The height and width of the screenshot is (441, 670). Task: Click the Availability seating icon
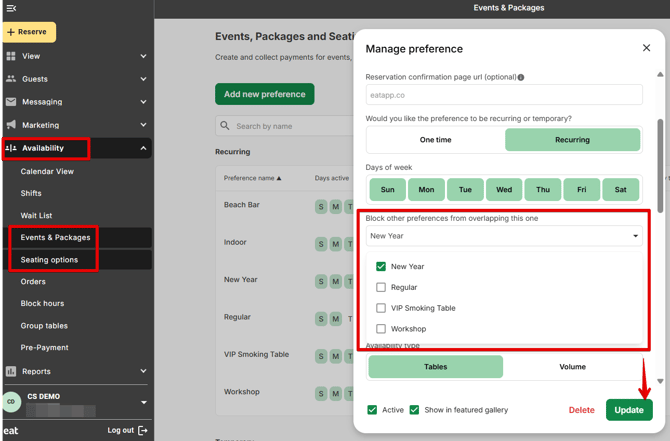[x=11, y=148]
